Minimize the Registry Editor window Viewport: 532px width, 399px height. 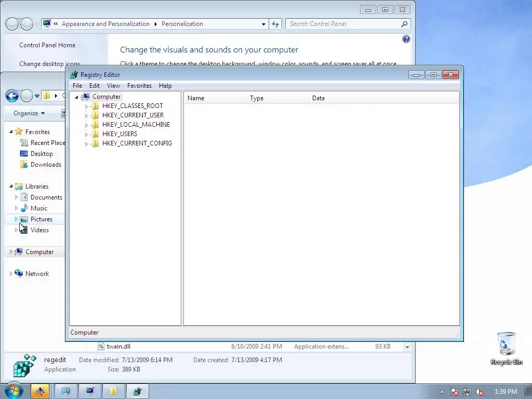point(416,74)
